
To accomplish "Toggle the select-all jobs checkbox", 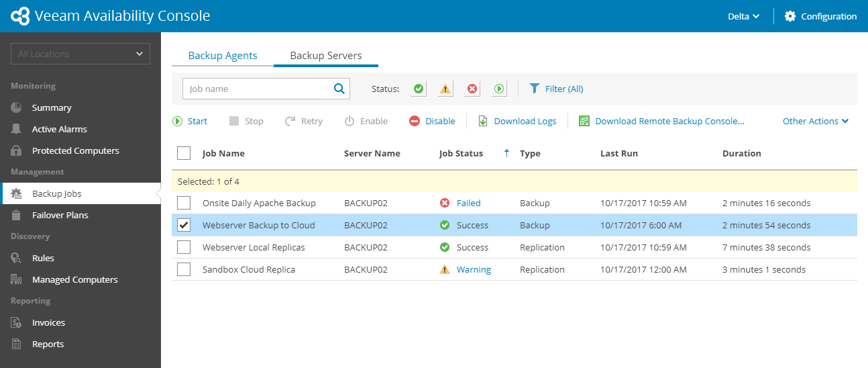I will (x=184, y=153).
